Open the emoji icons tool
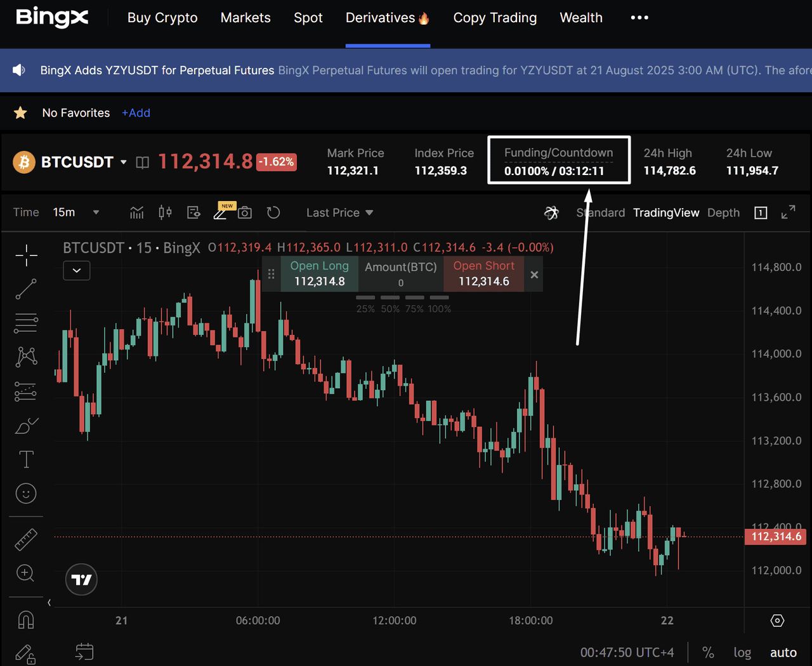The height and width of the screenshot is (666, 812). pyautogui.click(x=26, y=493)
